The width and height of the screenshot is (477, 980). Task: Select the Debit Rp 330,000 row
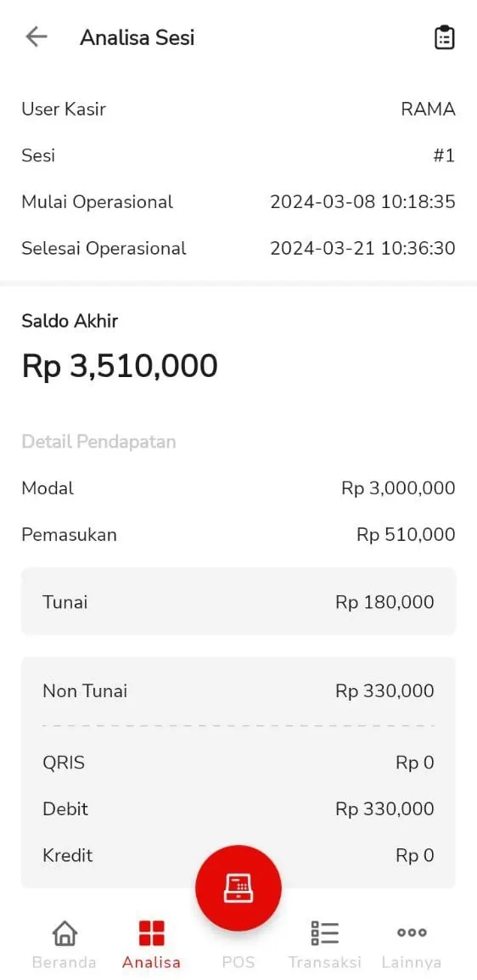238,808
